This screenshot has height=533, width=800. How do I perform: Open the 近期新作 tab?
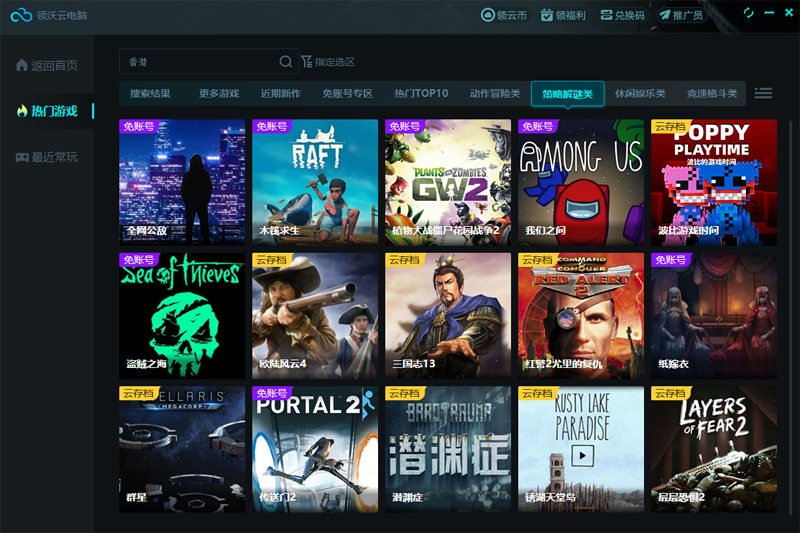click(280, 94)
